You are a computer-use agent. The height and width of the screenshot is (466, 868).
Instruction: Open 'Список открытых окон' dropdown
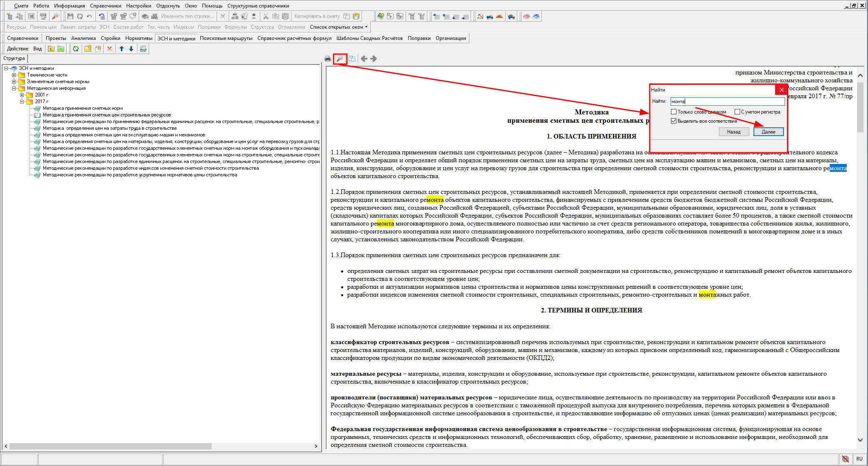[x=339, y=27]
